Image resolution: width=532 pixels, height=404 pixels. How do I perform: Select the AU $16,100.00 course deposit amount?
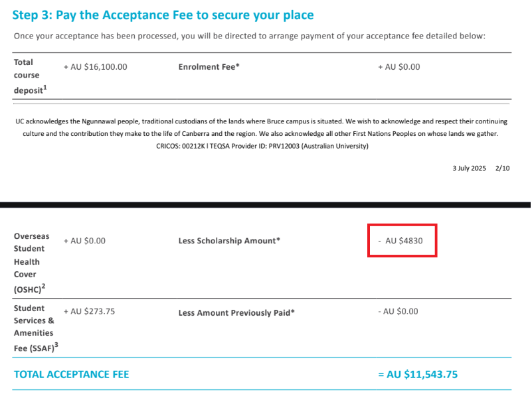point(96,67)
